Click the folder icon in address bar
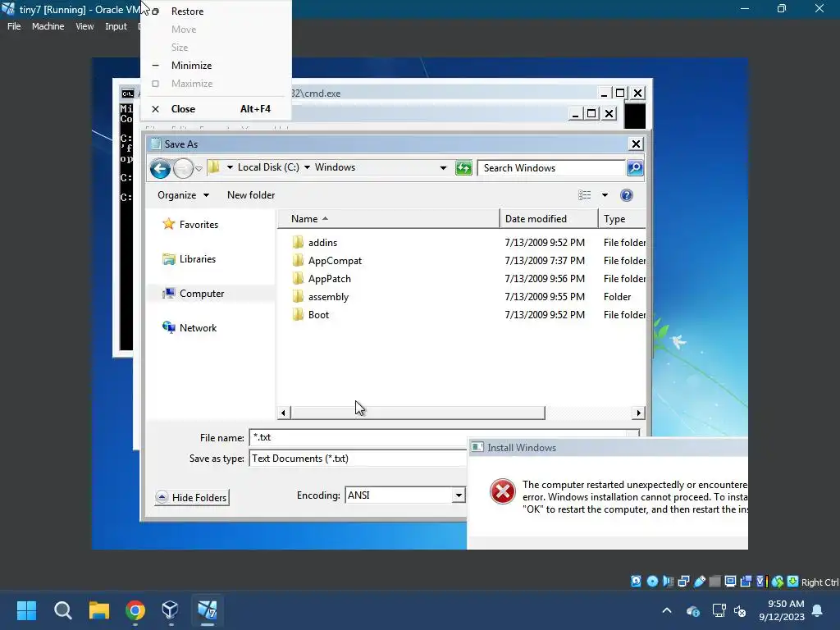840x630 pixels. coord(213,167)
